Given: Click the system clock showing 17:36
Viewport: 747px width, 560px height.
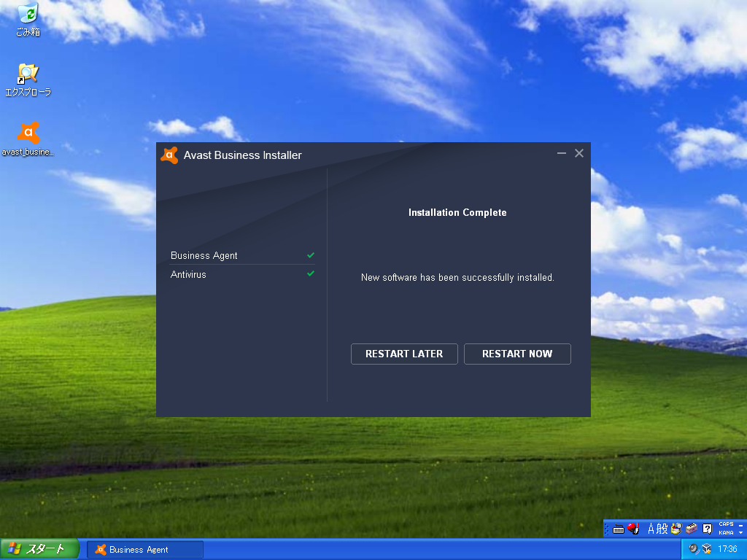Looking at the screenshot, I should [x=727, y=549].
